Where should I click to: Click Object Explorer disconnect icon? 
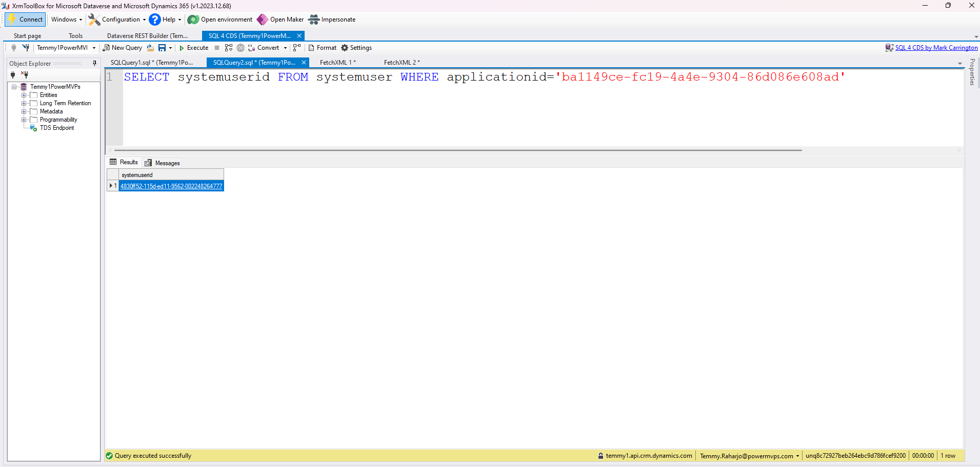point(25,75)
